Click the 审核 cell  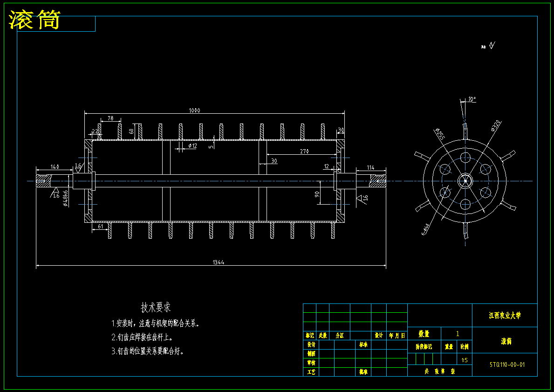(x=311, y=363)
